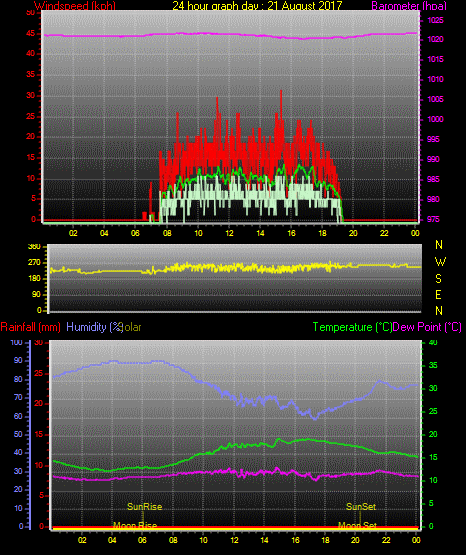The image size is (466, 555).
Task: Click the 35 degree temperature scale value
Action: coord(433,365)
